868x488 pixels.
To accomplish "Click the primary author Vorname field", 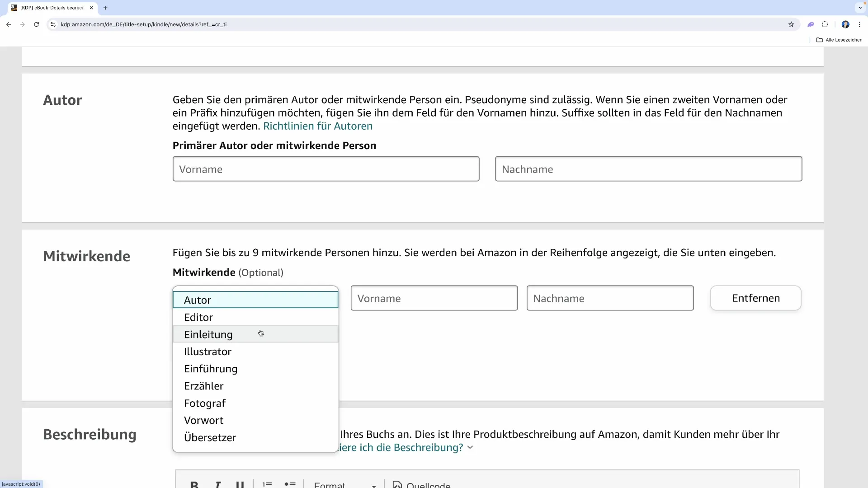I will coord(325,169).
